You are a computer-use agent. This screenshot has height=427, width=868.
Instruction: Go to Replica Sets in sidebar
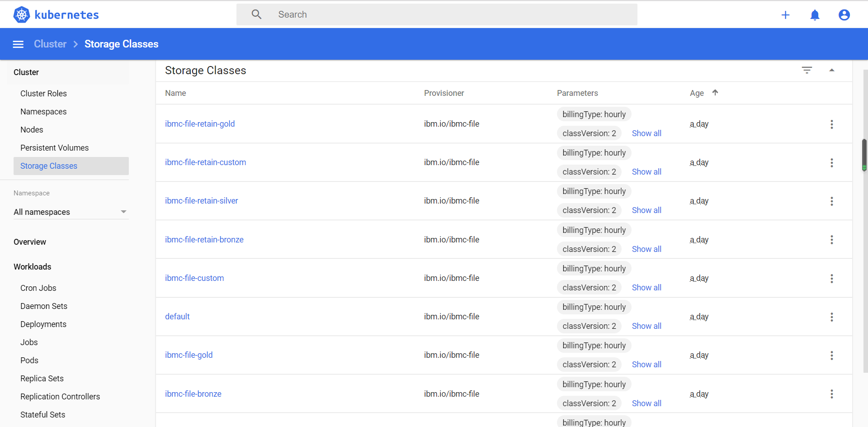point(42,379)
